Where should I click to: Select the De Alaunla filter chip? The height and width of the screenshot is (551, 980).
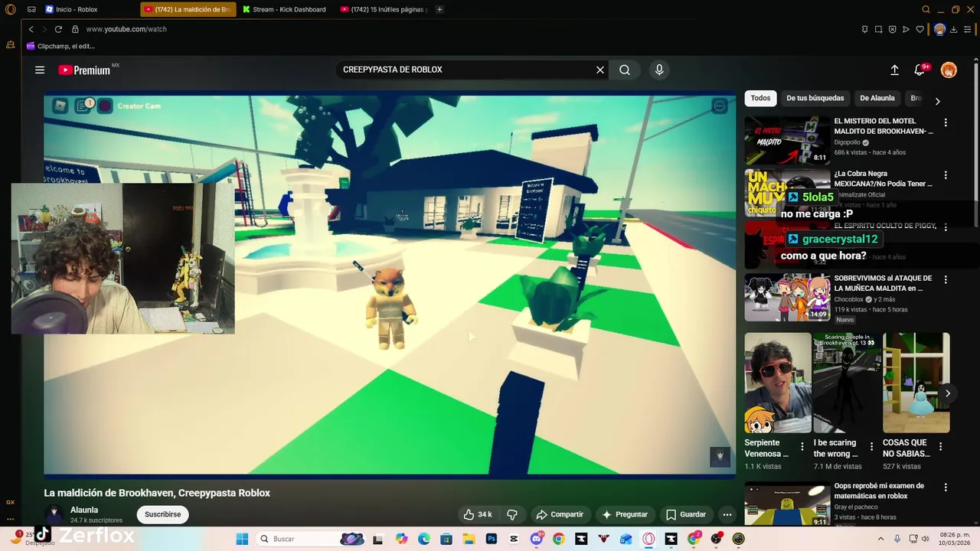click(x=877, y=98)
